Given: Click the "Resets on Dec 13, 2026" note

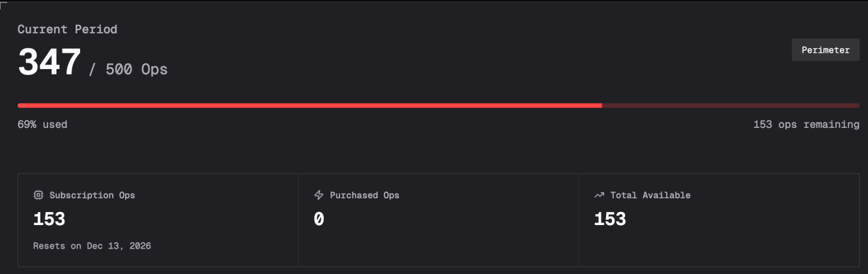Looking at the screenshot, I should click(92, 246).
